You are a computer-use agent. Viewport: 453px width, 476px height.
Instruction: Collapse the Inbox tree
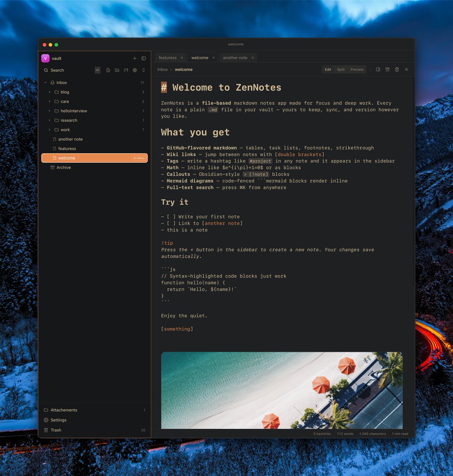click(x=45, y=83)
